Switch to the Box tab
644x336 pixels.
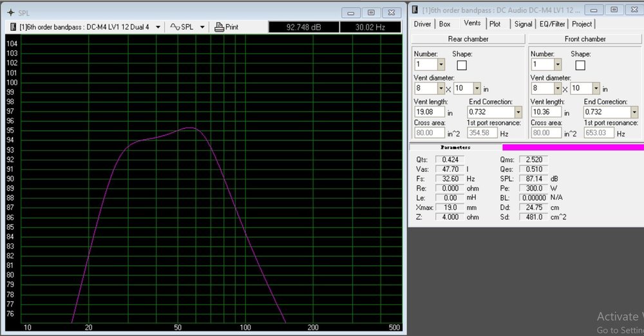point(445,24)
